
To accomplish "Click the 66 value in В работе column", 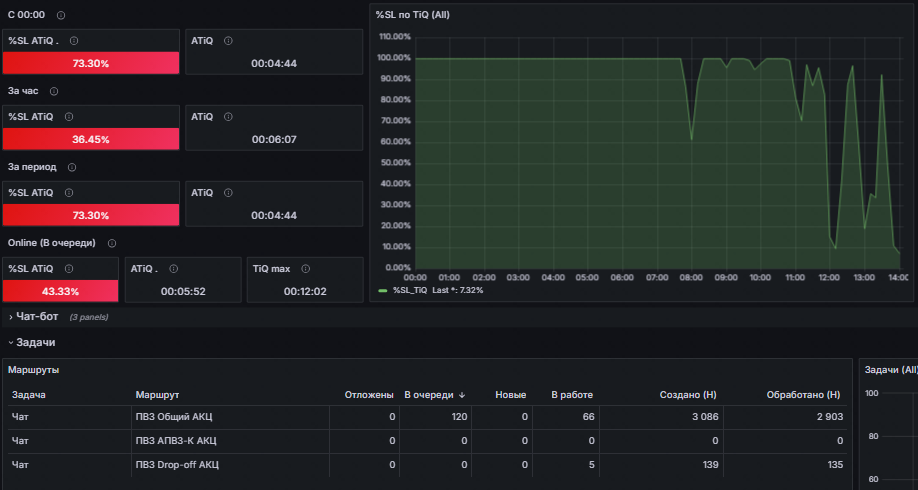I will pos(588,417).
